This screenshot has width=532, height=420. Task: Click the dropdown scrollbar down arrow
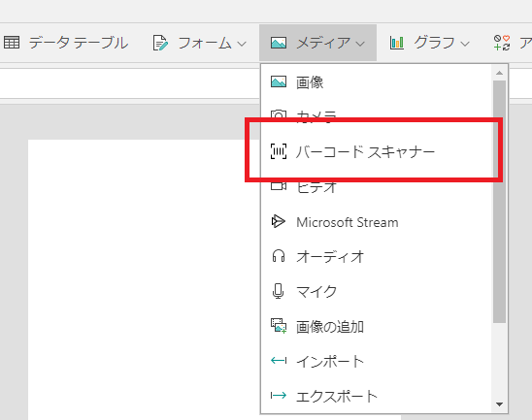coord(499,404)
